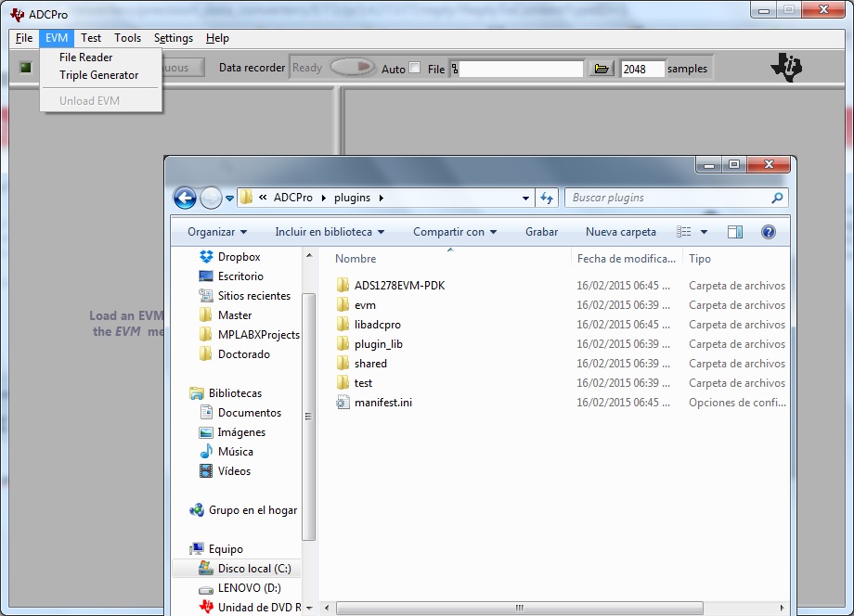Toggle the preview pane icon
Screen dimensions: 854x616
pyautogui.click(x=735, y=232)
